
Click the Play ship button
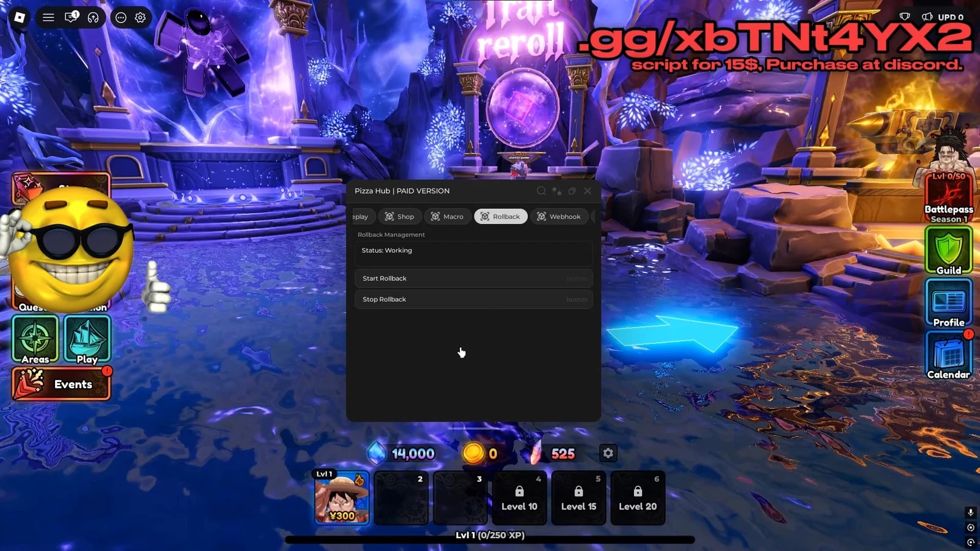(x=87, y=340)
